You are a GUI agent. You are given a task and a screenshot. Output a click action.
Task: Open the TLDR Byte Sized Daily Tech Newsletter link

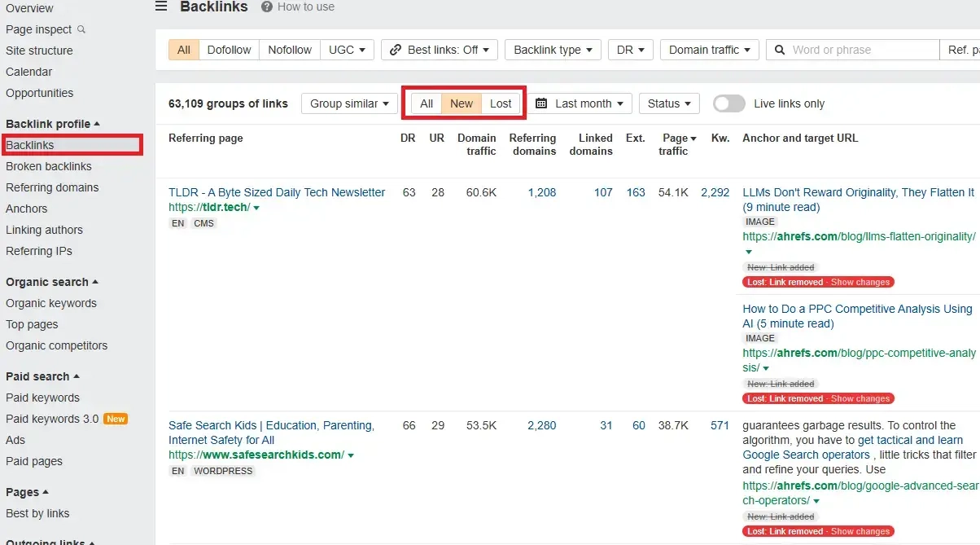point(277,192)
